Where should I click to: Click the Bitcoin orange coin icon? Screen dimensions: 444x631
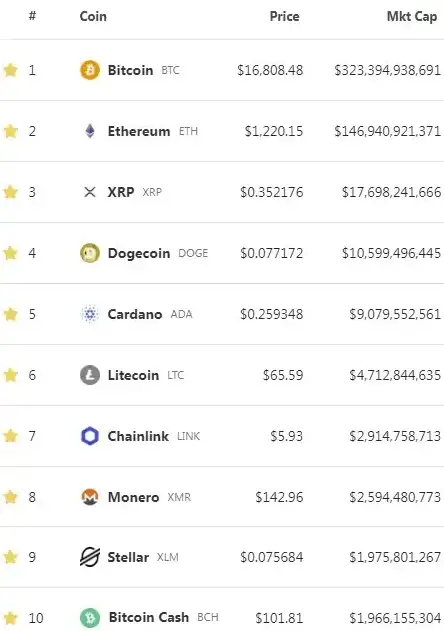[90, 70]
